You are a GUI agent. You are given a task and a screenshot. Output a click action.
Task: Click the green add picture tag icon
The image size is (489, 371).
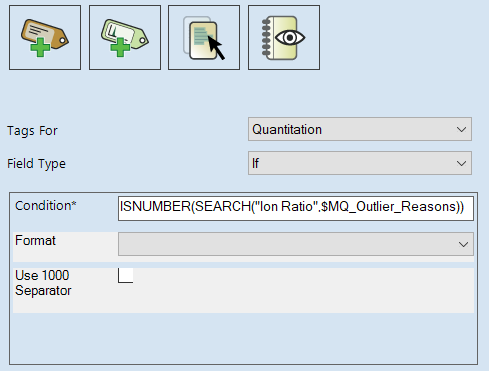pyautogui.click(x=125, y=37)
